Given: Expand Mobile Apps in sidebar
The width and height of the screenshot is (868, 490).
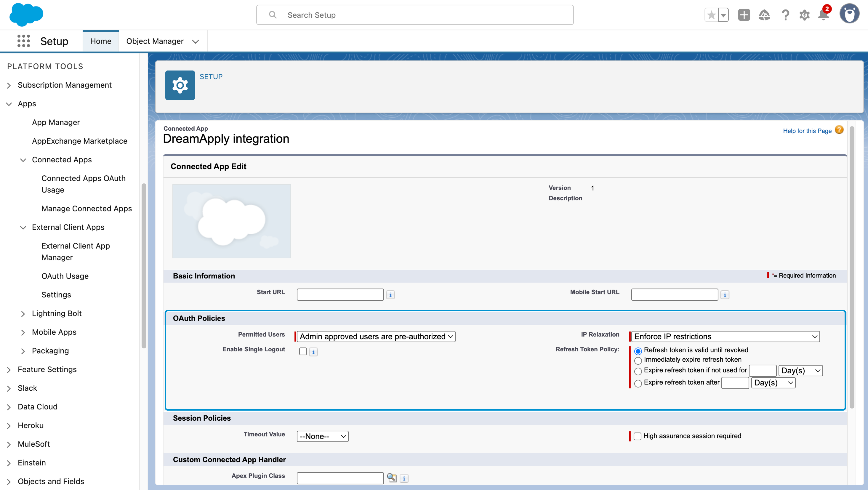Looking at the screenshot, I should point(23,333).
